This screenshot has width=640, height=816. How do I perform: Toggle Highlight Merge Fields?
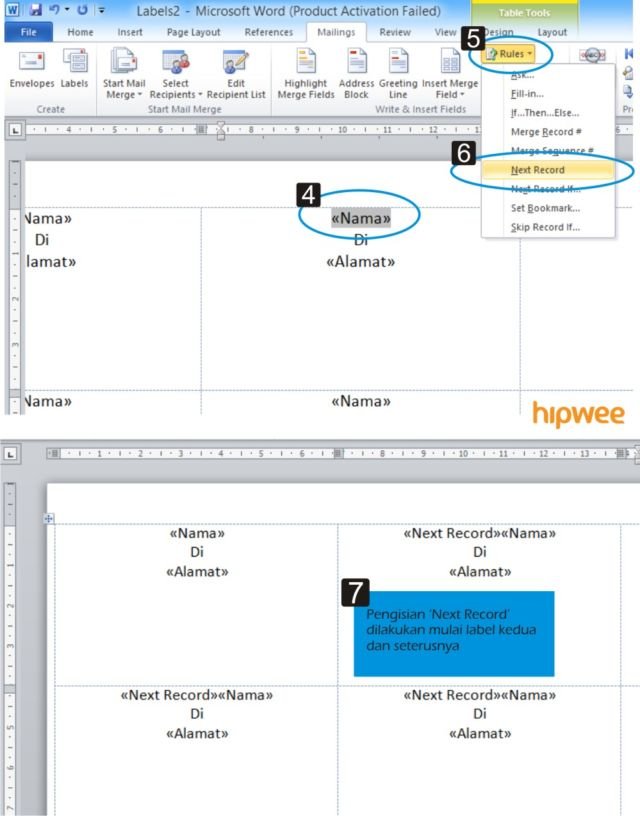click(306, 74)
